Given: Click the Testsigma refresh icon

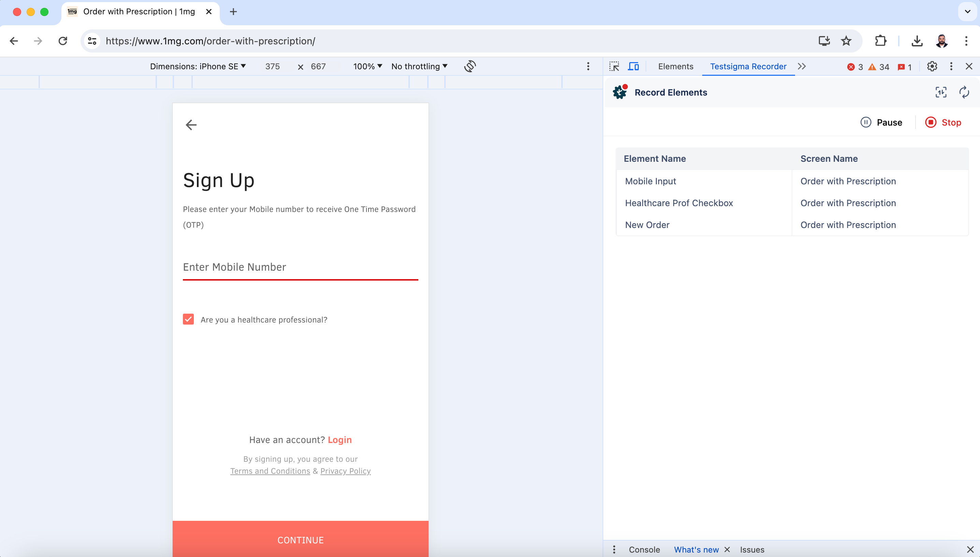Looking at the screenshot, I should 964,92.
